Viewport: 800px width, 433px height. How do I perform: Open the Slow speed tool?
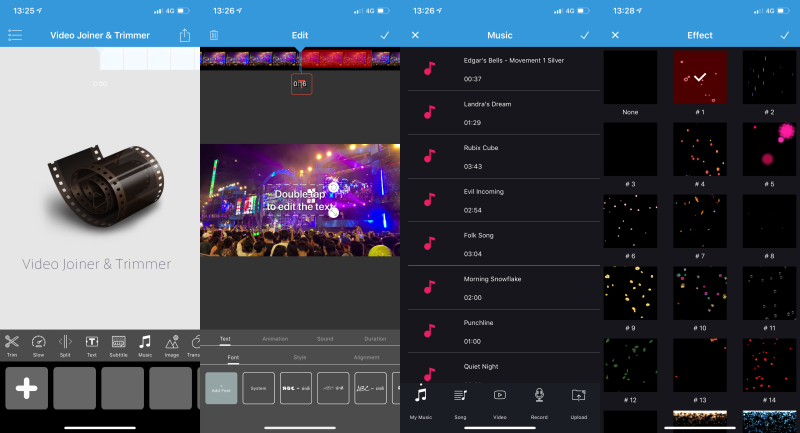pyautogui.click(x=39, y=344)
